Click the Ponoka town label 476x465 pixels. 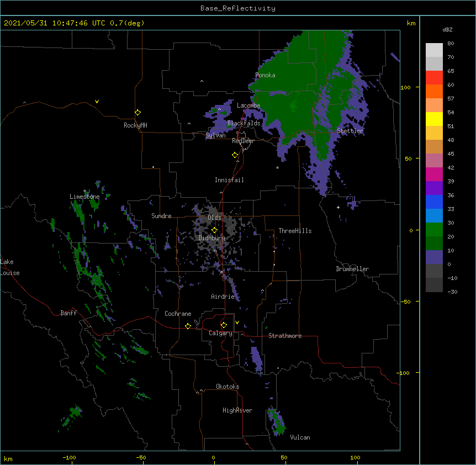click(265, 75)
